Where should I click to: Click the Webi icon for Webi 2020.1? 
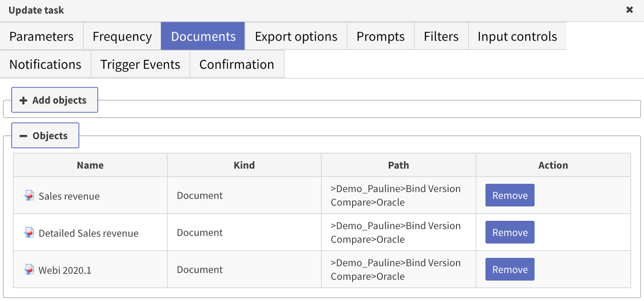pos(29,270)
